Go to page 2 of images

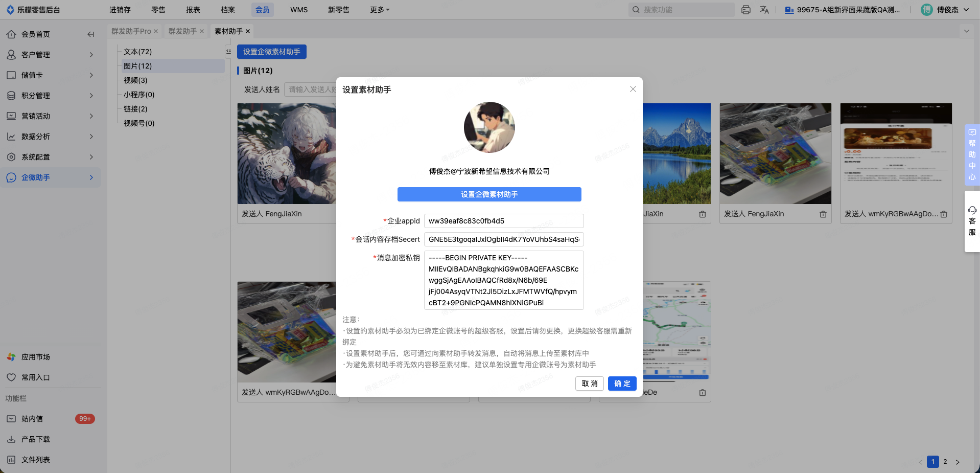[x=945, y=462]
